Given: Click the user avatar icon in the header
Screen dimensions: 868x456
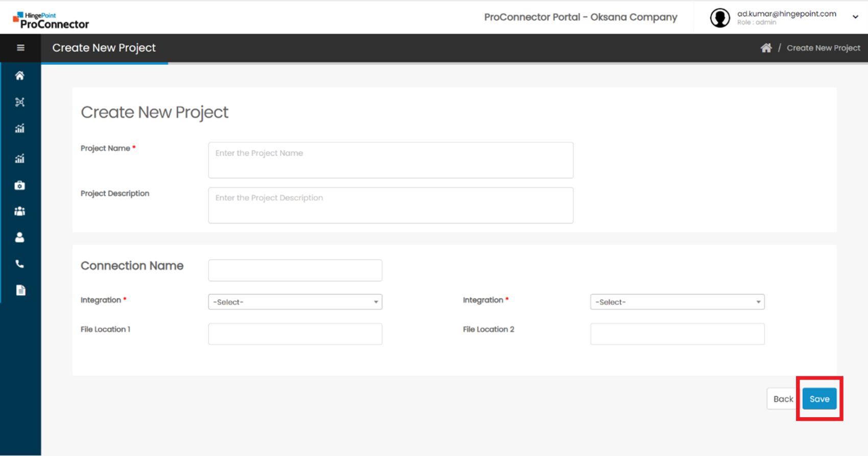Looking at the screenshot, I should [x=720, y=18].
